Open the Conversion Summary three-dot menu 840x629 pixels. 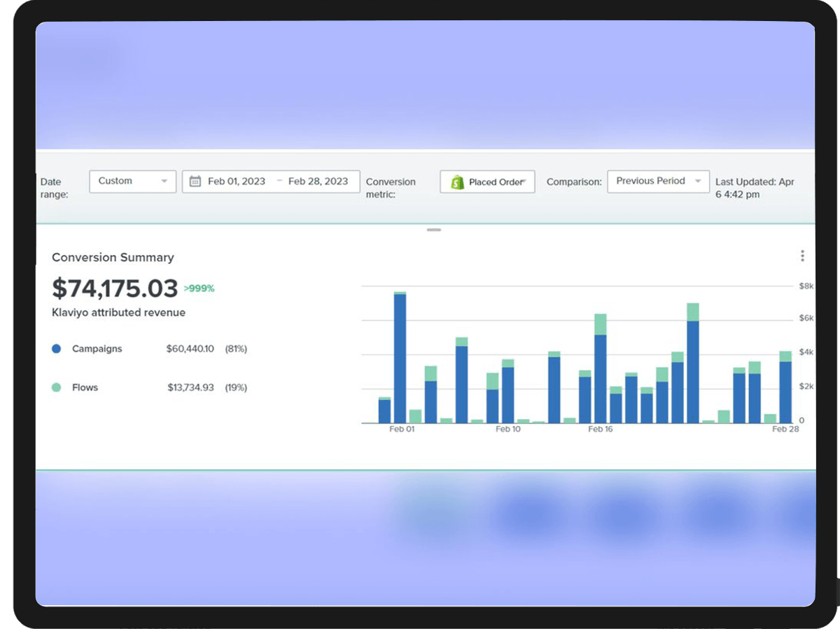pyautogui.click(x=802, y=256)
